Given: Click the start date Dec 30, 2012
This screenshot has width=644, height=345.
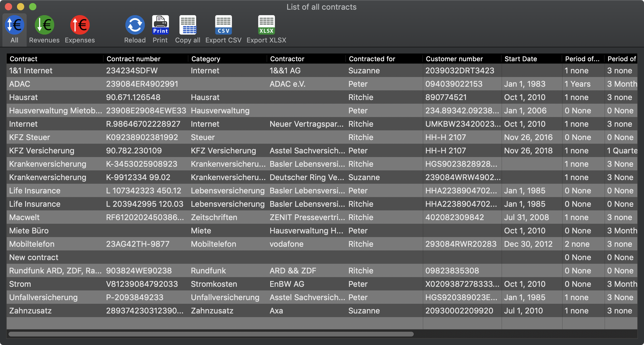Looking at the screenshot, I should [x=528, y=244].
